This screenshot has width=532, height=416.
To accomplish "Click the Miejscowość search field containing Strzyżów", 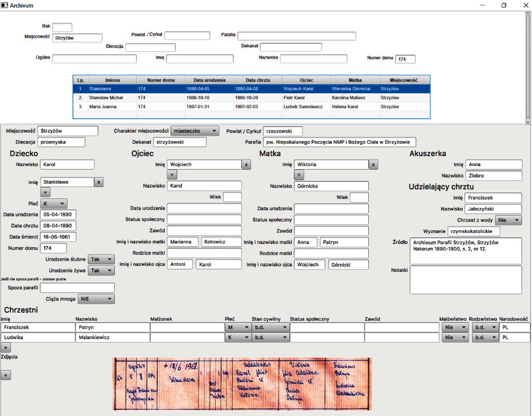I will coord(77,38).
